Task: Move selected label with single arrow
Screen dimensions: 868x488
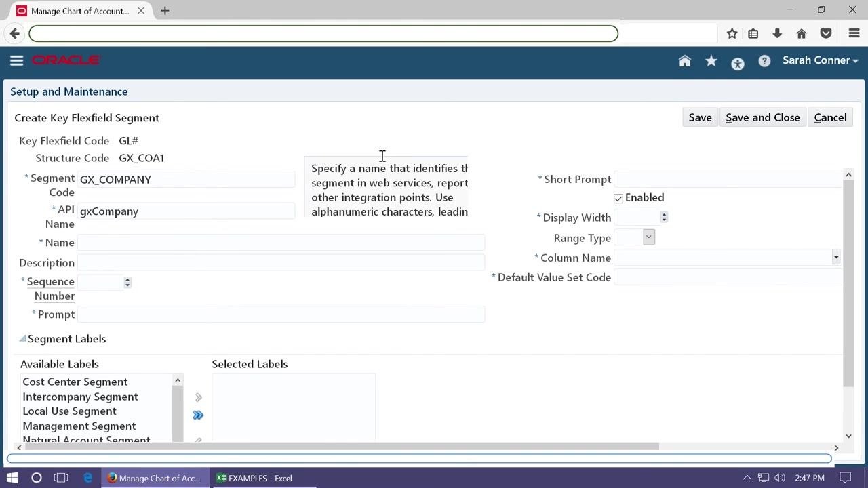Action: coord(199,397)
